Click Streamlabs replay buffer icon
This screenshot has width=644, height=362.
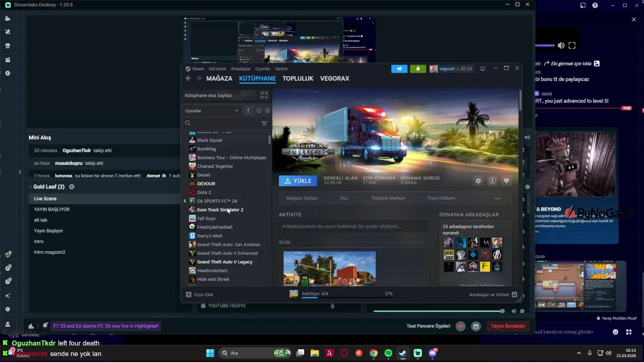pyautogui.click(x=476, y=326)
